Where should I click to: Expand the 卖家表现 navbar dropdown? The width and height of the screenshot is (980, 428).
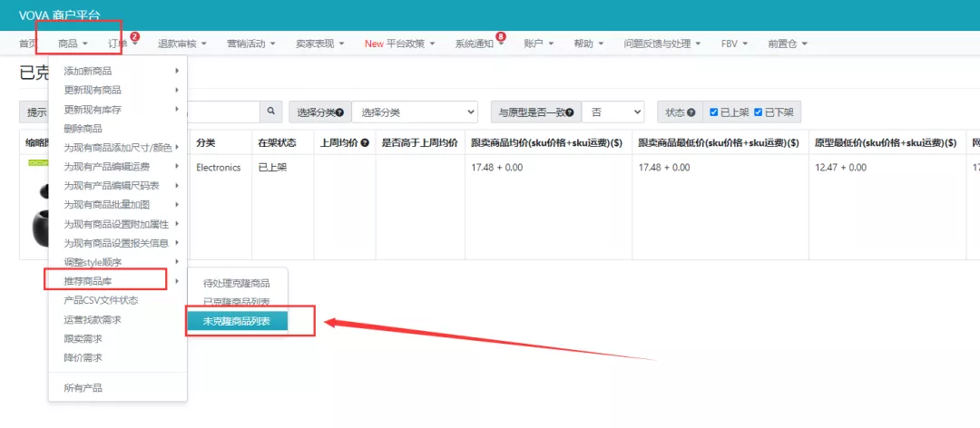[x=320, y=44]
